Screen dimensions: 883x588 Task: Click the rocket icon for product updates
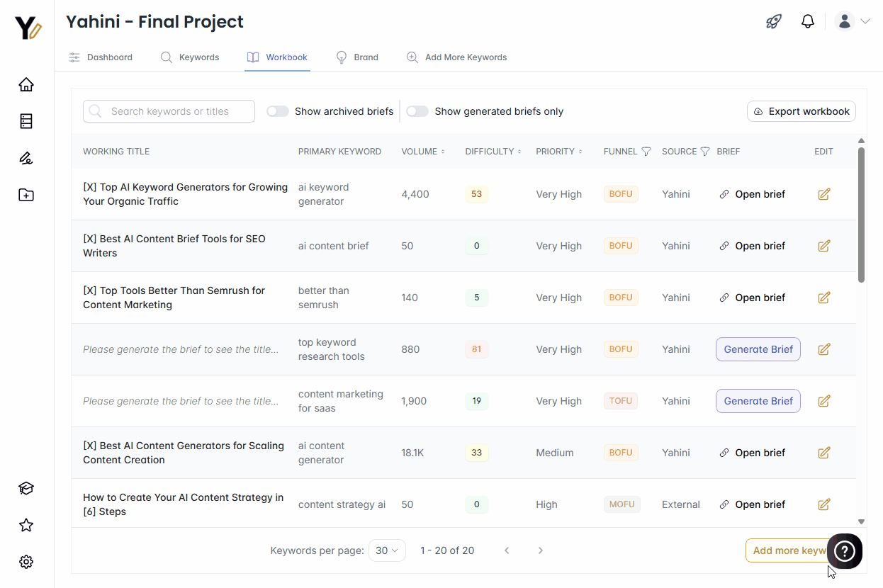coord(773,21)
